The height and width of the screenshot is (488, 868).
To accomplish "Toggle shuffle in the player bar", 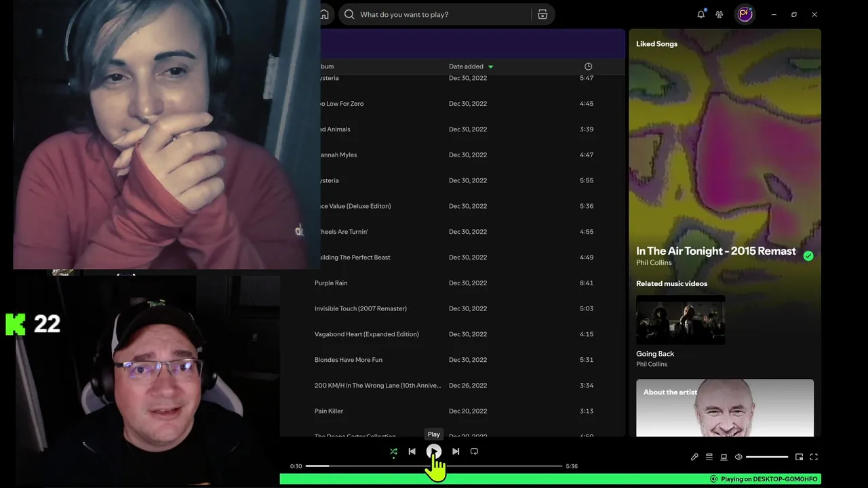I will pos(393,451).
